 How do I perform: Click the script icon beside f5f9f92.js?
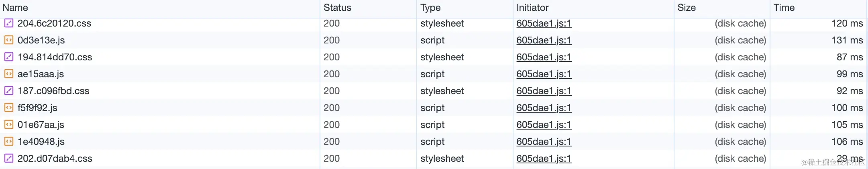tap(8, 108)
